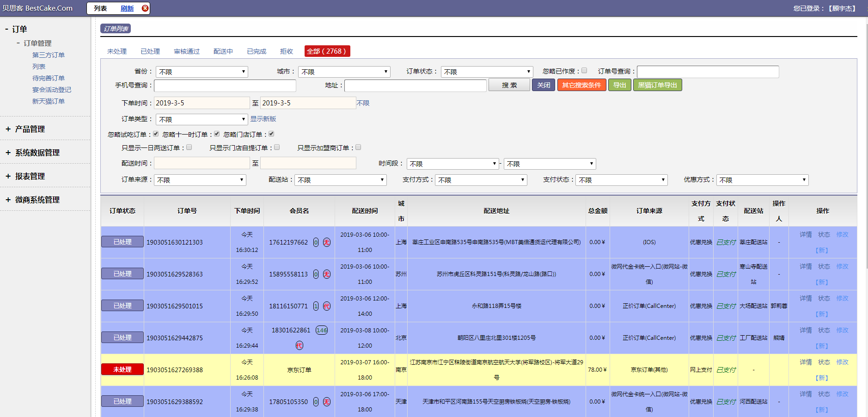
Task: Open the 支付状态 dropdown
Action: point(622,180)
